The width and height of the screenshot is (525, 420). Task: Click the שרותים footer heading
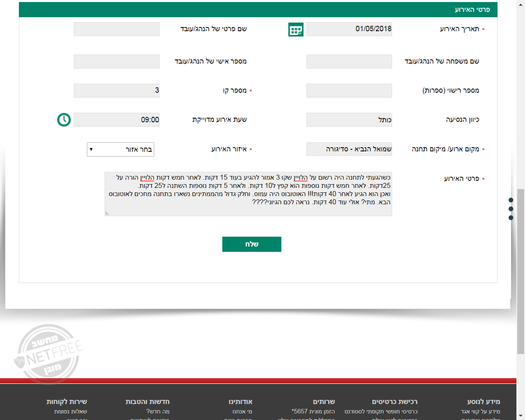(324, 402)
